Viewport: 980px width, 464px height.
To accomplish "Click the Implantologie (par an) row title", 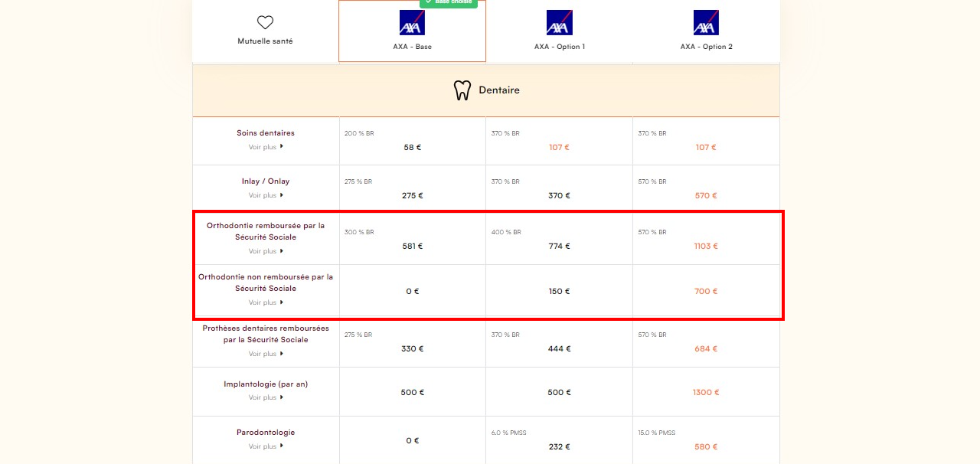I will [266, 384].
